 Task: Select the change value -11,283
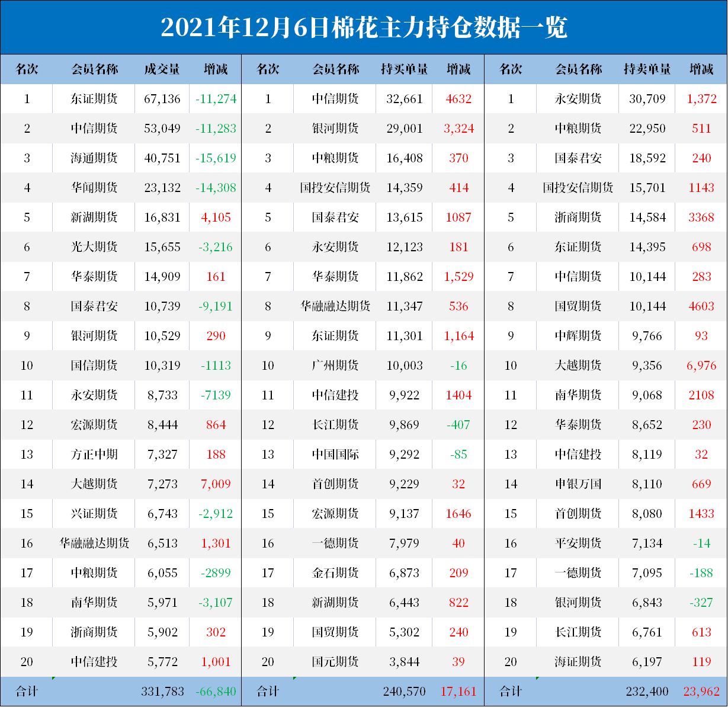[x=216, y=129]
